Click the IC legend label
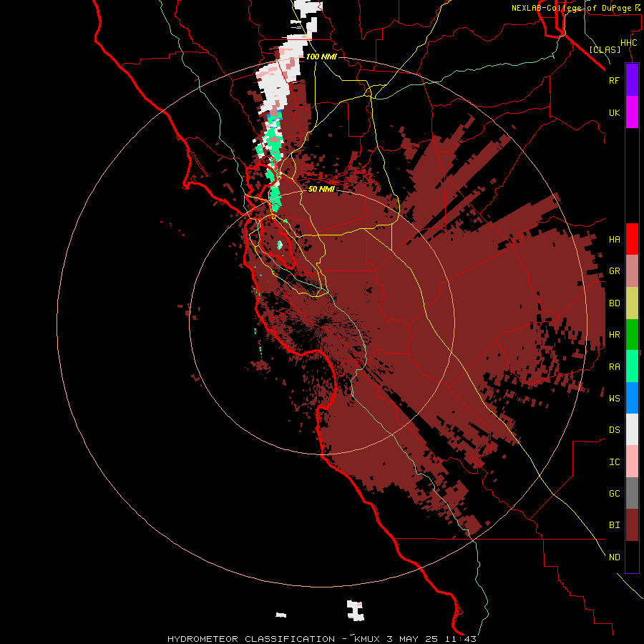 click(614, 462)
